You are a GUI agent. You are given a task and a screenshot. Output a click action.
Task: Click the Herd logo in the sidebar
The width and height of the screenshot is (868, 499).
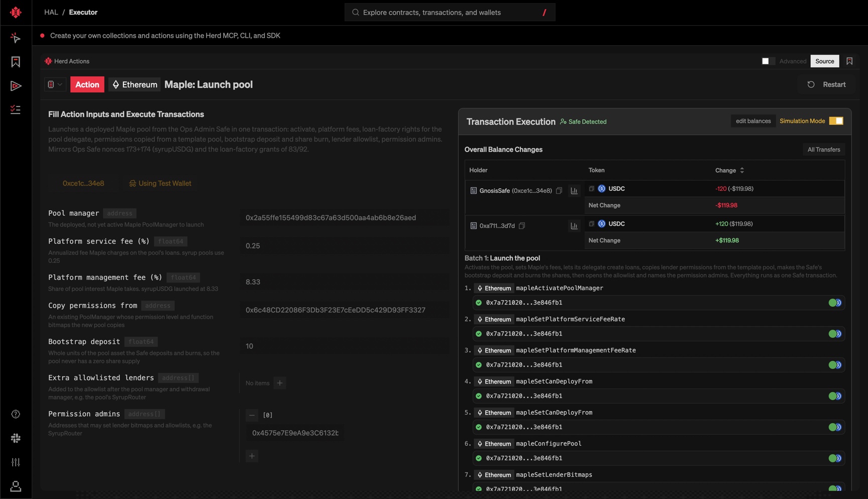point(16,12)
